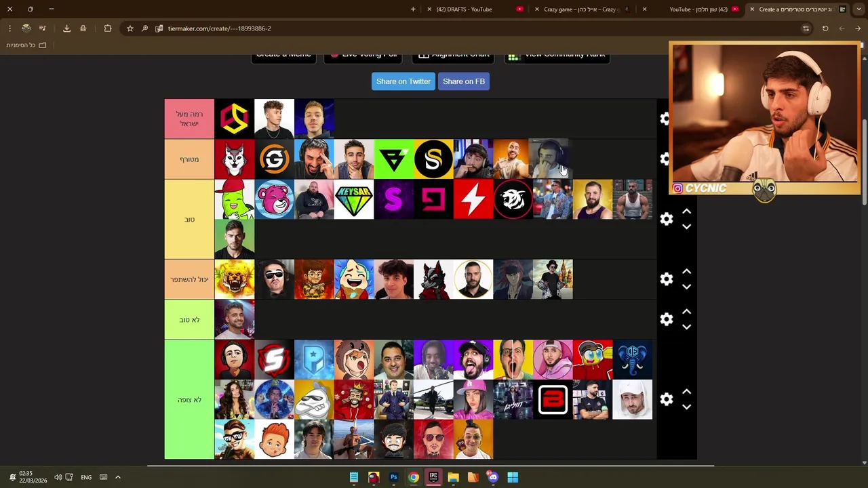868x488 pixels.
Task: Select the white wolf on red tile
Action: [x=235, y=159]
